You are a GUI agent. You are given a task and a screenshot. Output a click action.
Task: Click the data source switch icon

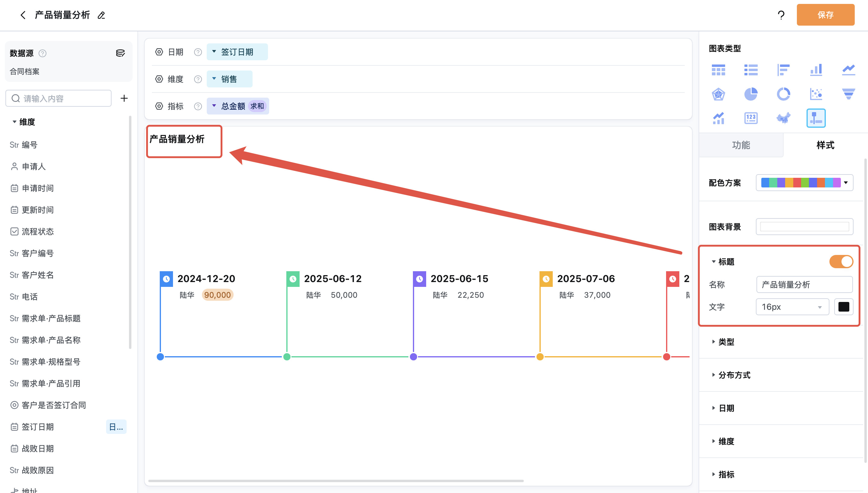click(x=120, y=53)
